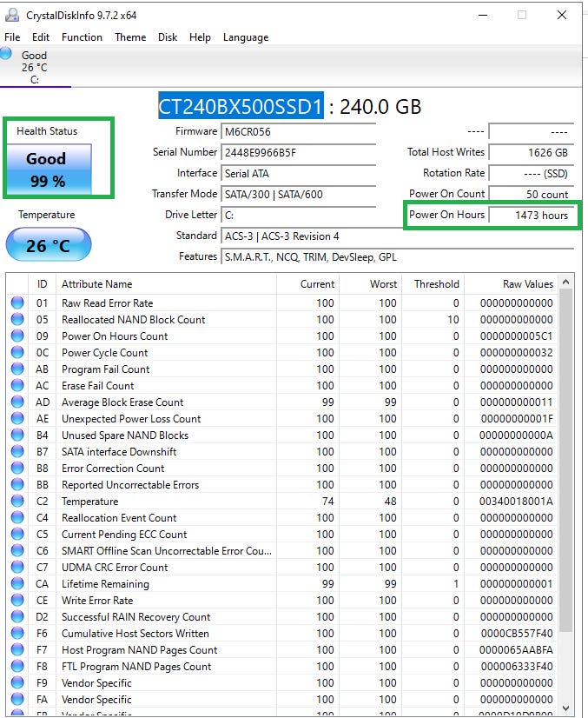Open the Theme menu

coord(130,37)
